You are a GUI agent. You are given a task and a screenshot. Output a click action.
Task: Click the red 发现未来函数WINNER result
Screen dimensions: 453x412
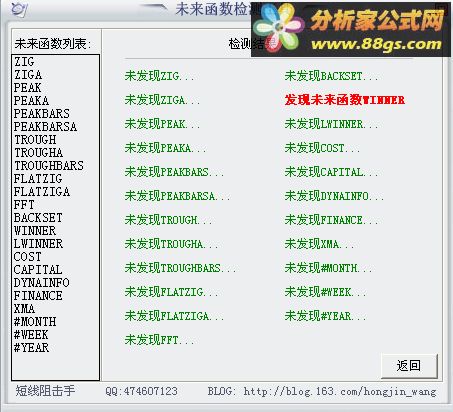345,100
